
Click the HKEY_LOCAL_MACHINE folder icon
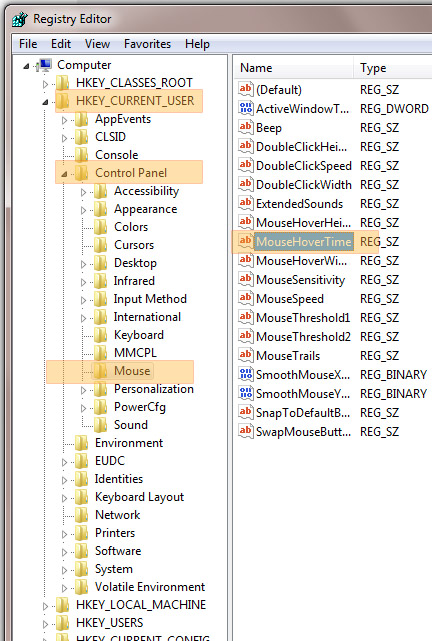point(63,605)
